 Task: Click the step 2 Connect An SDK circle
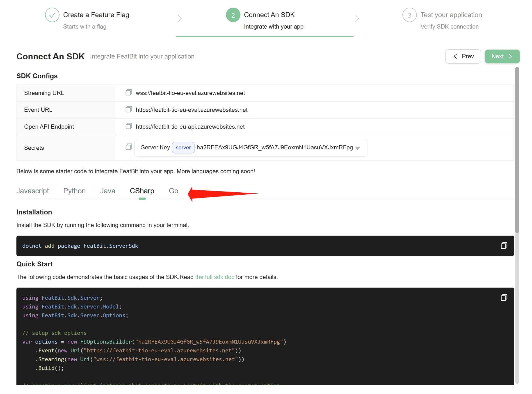(x=233, y=15)
